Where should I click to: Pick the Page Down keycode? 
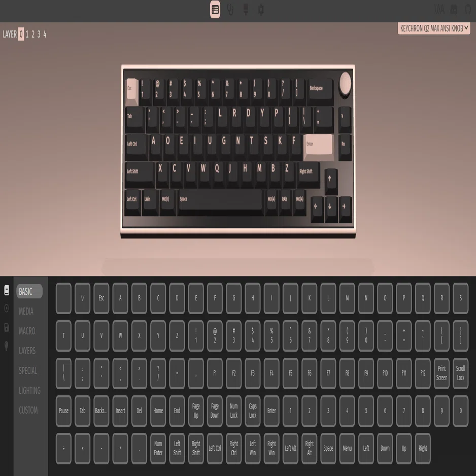point(215,411)
